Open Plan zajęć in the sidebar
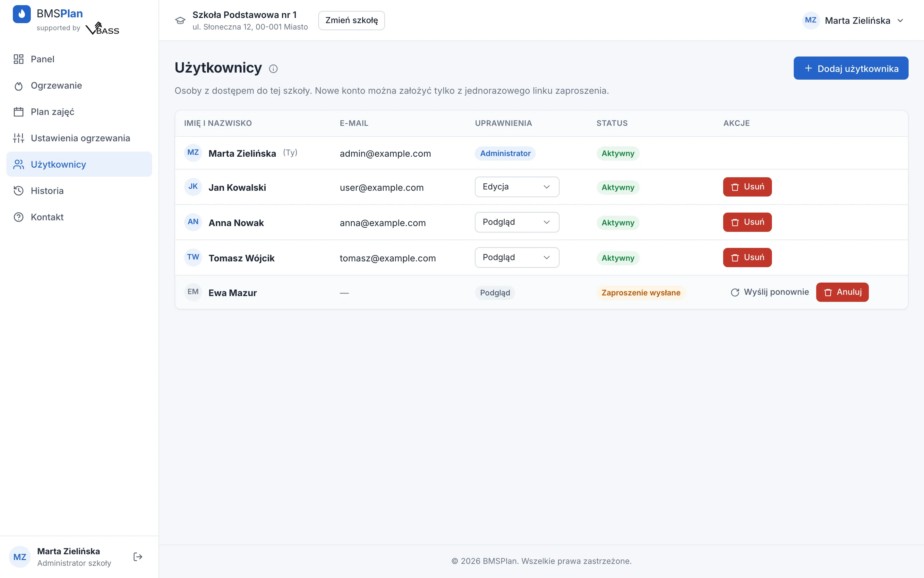This screenshot has height=578, width=924. (x=79, y=112)
